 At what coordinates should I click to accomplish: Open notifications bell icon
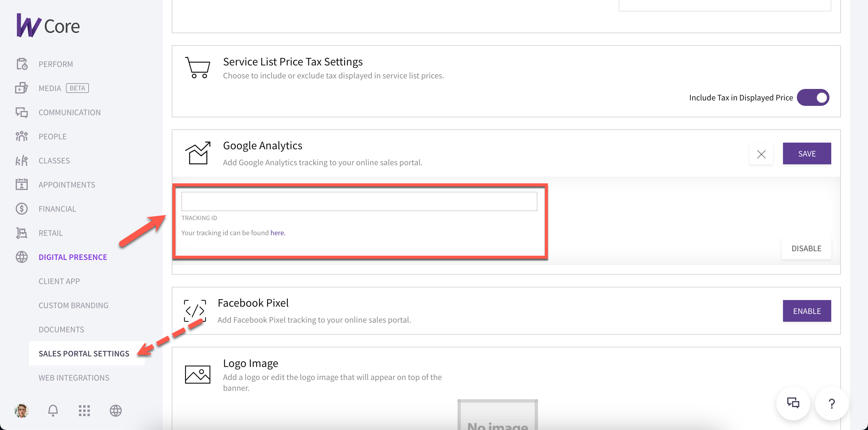53,410
